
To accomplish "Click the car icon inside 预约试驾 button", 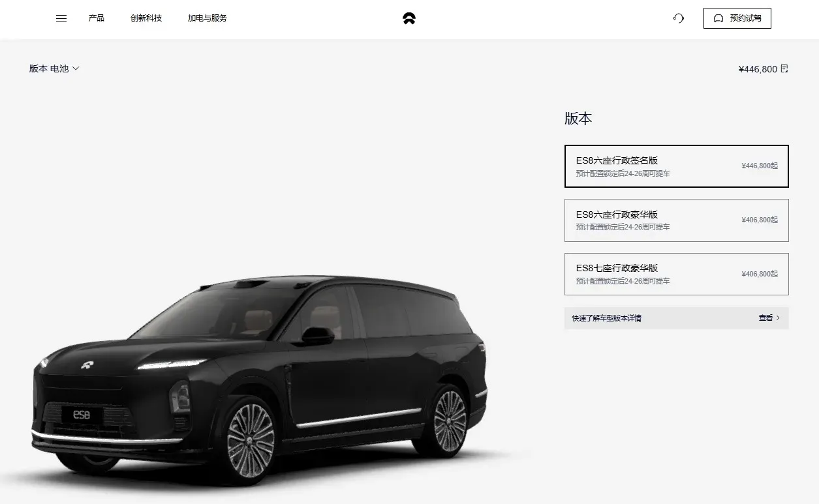I will click(719, 18).
